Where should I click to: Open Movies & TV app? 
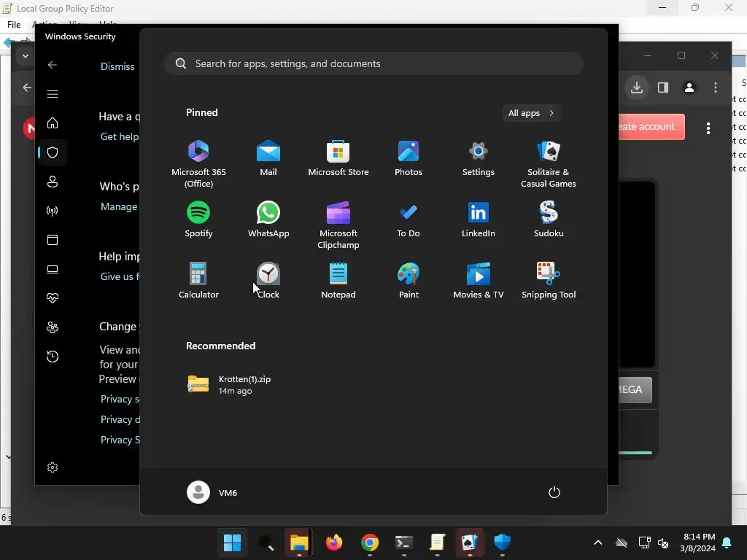pyautogui.click(x=479, y=280)
